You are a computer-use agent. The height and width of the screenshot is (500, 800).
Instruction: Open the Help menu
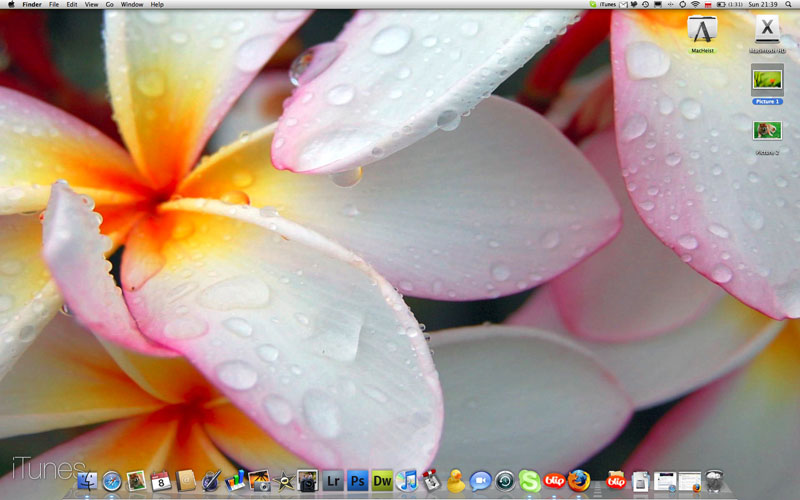(x=157, y=5)
